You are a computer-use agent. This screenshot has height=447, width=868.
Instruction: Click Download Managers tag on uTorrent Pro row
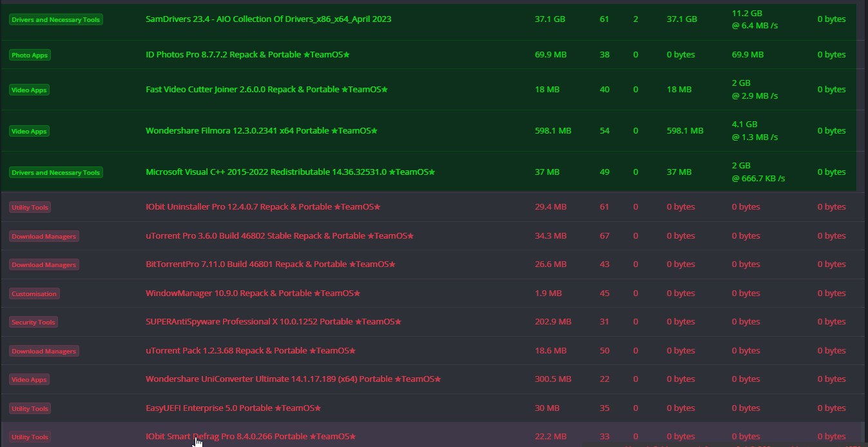click(44, 237)
